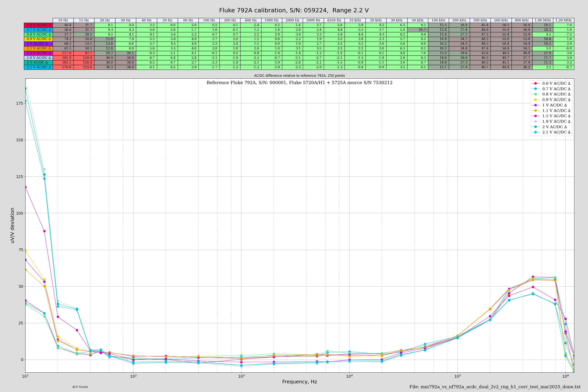Select the "10 kHz" column header
This screenshot has height=392, width=588.
coord(355,20)
